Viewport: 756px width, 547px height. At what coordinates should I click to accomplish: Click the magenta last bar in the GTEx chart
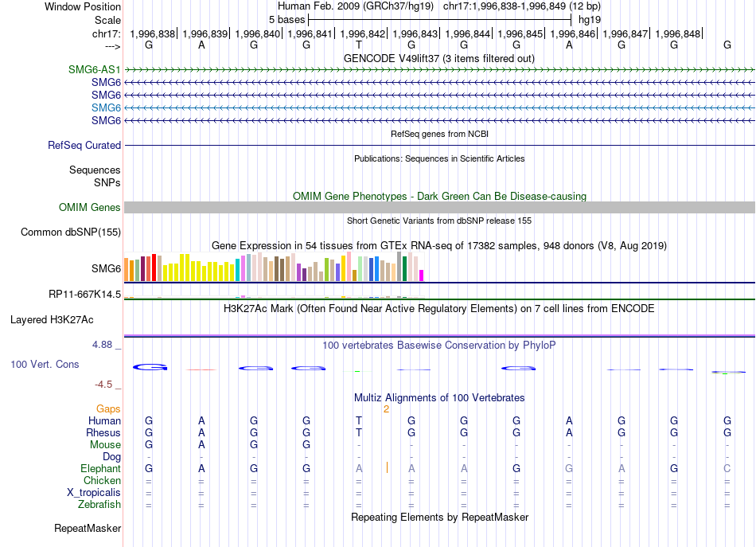[422, 275]
